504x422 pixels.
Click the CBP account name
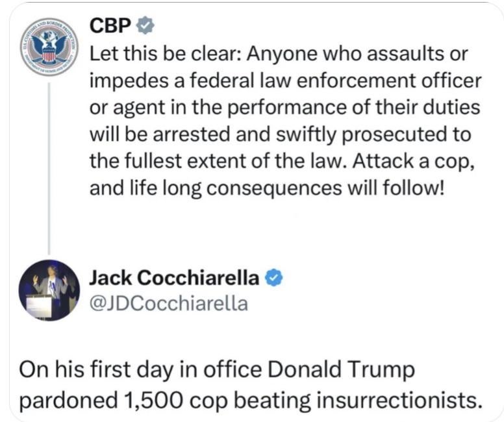click(x=111, y=25)
